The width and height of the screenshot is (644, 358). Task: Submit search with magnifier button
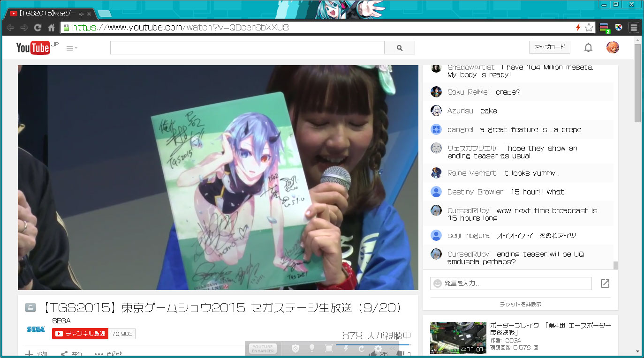400,48
